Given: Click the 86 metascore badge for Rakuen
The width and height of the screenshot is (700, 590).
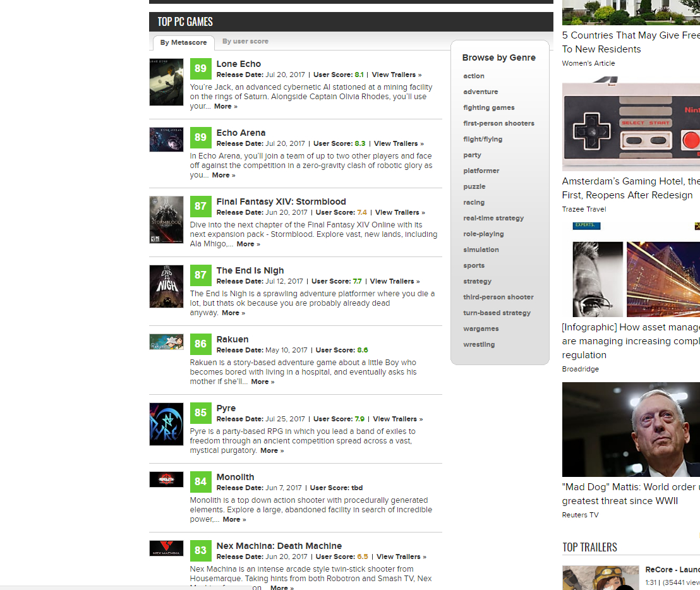Looking at the screenshot, I should click(200, 344).
